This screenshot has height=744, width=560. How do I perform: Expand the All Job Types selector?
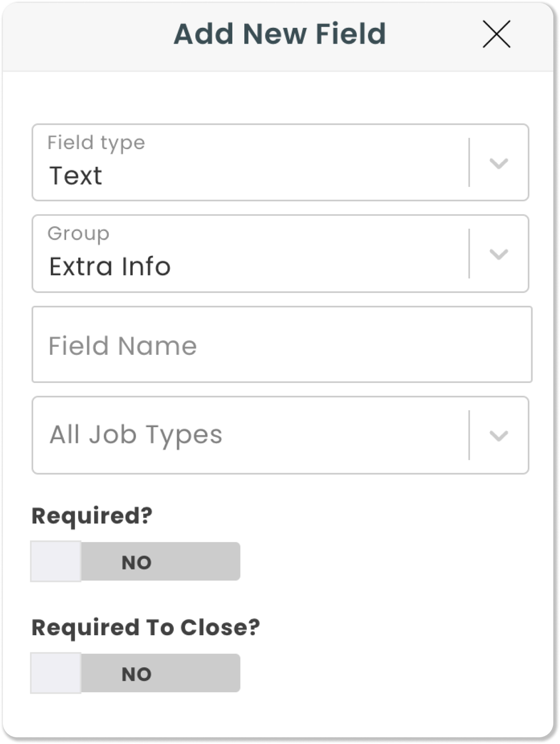click(x=280, y=435)
